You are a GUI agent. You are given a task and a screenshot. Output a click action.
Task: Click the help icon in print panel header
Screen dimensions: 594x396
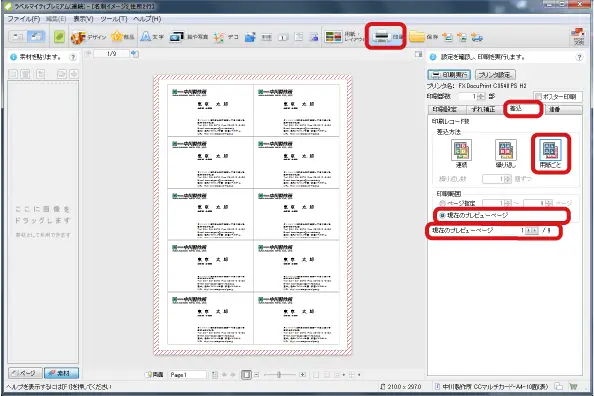(579, 57)
